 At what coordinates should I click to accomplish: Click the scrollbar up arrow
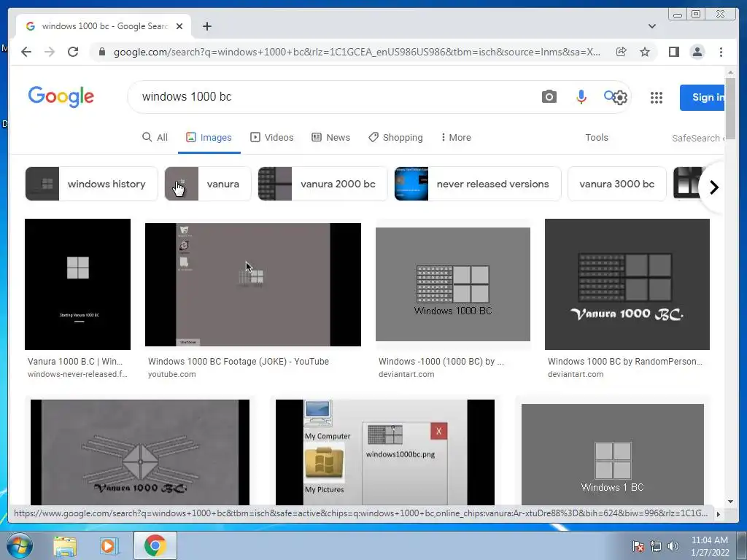(x=730, y=72)
